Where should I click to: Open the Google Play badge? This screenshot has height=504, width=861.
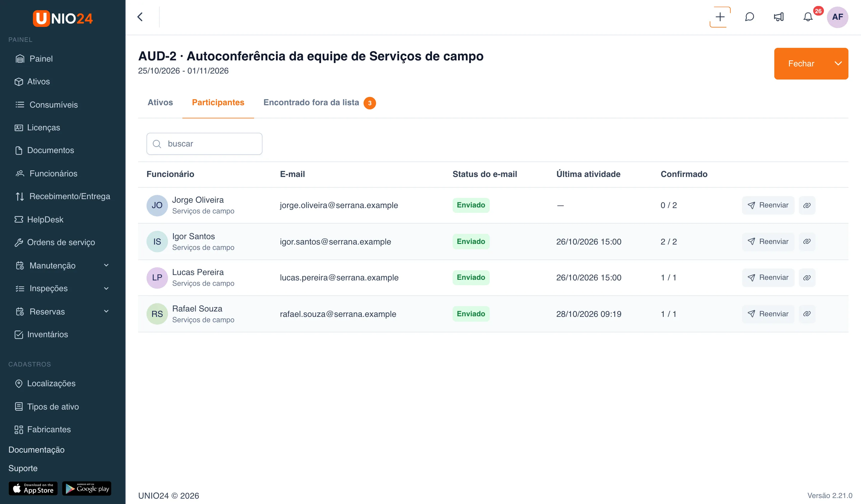pos(87,488)
